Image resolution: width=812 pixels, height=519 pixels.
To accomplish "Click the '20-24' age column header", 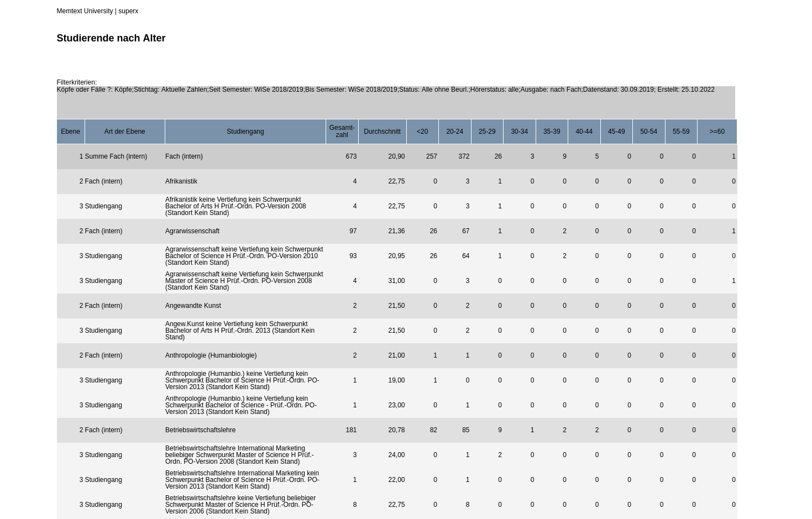I will [454, 132].
